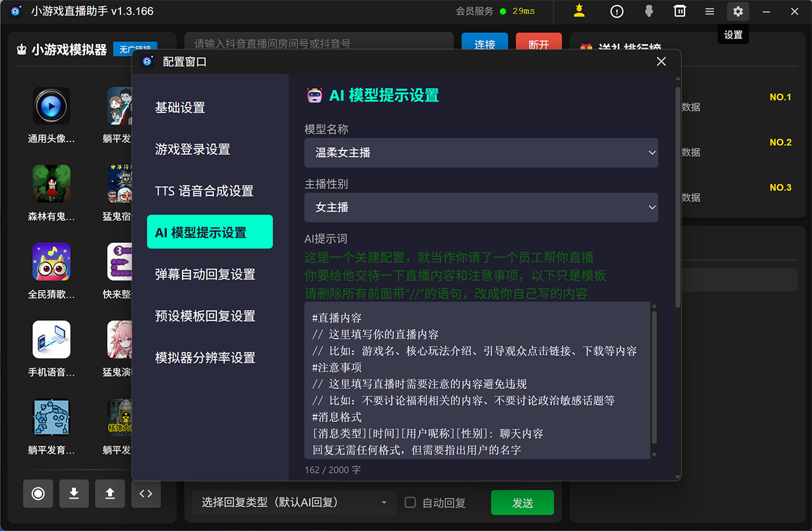Open the 会员服务 crown icon in titlebar
Screen dimensions: 812x531
point(579,11)
